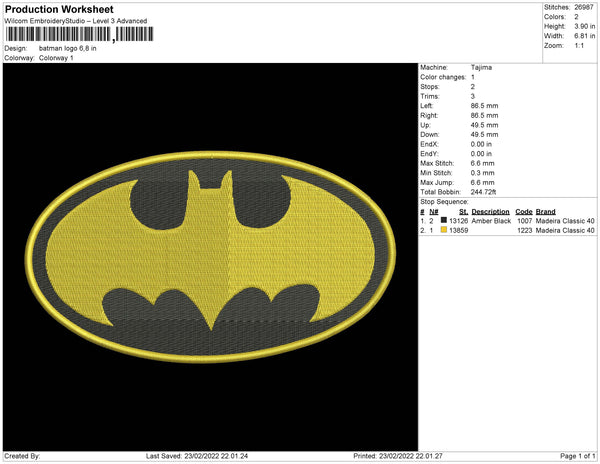600x464 pixels.
Task: Select the Total Bobbin value 244.72ft
Action: click(483, 192)
